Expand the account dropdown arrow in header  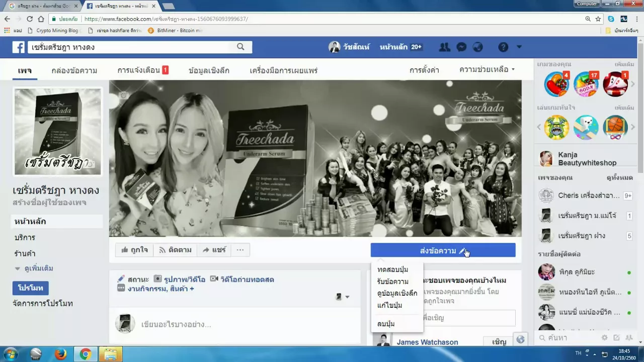tap(519, 47)
